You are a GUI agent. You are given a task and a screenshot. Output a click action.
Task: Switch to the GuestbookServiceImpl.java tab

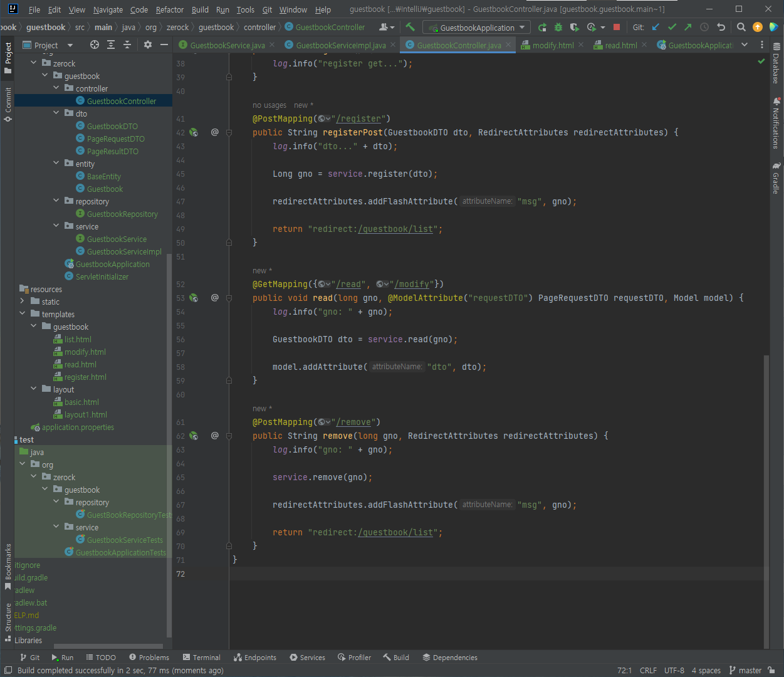[x=341, y=45]
